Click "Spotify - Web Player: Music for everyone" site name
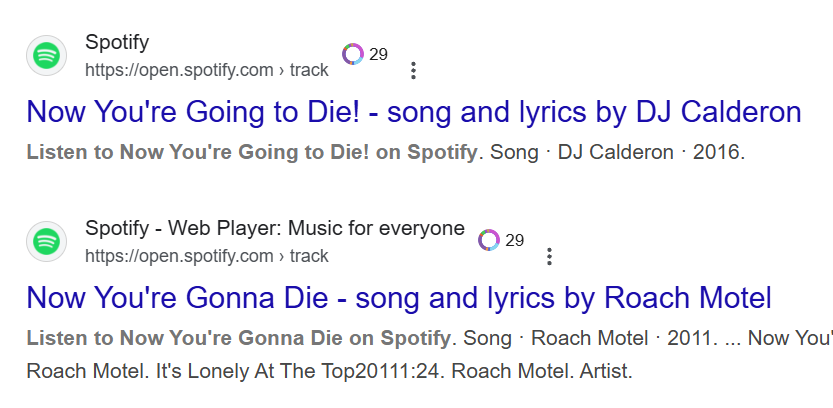 [275, 228]
